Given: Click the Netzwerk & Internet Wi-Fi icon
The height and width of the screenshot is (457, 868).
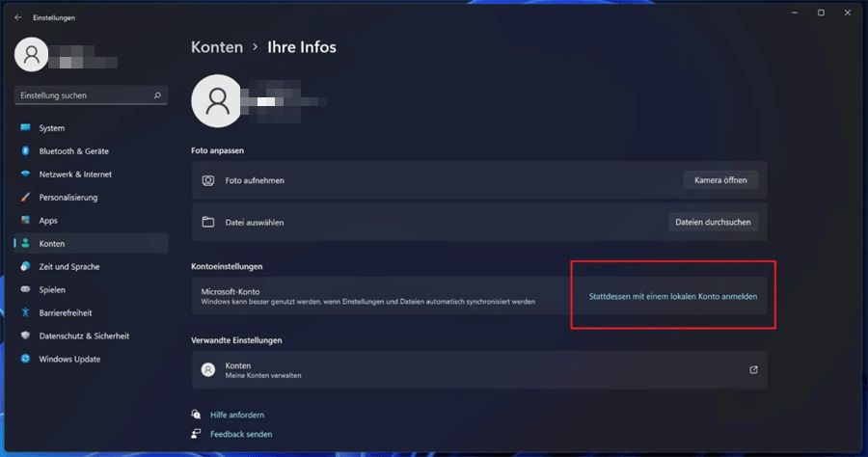Looking at the screenshot, I should point(25,174).
